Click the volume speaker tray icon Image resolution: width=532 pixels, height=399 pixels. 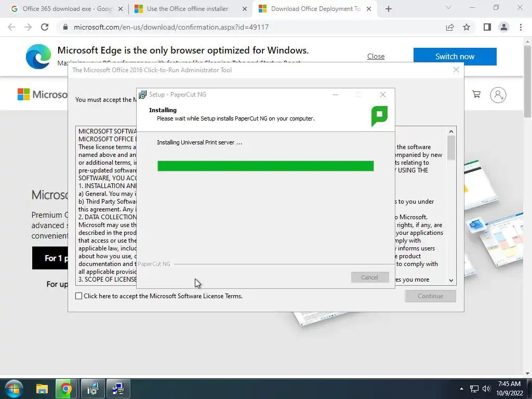pos(486,389)
